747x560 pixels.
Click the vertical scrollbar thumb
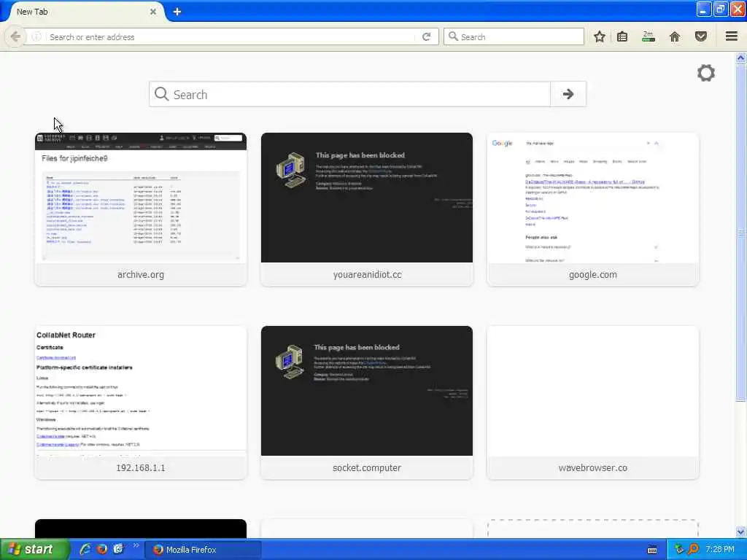tap(741, 233)
